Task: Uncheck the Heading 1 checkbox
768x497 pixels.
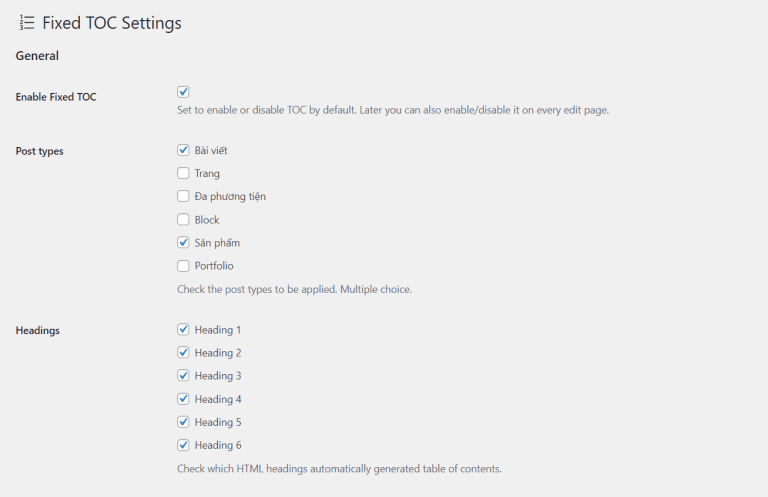Action: [x=183, y=329]
